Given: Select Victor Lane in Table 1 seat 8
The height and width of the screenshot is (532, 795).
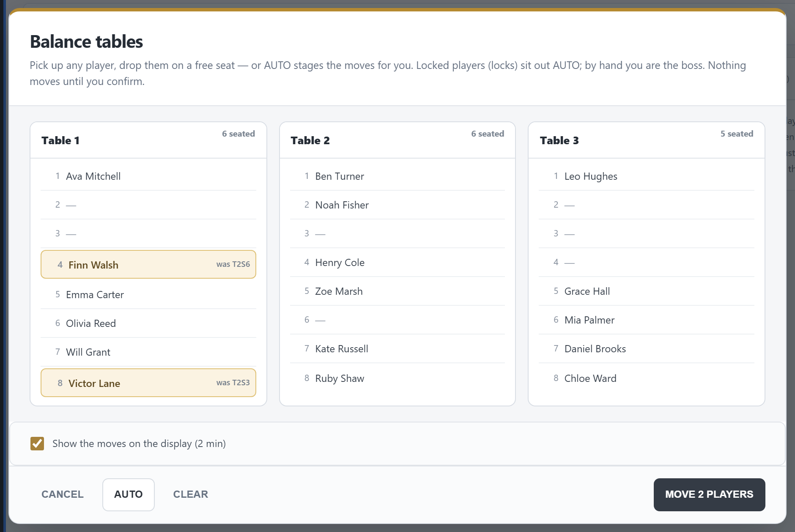Looking at the screenshot, I should coord(148,383).
